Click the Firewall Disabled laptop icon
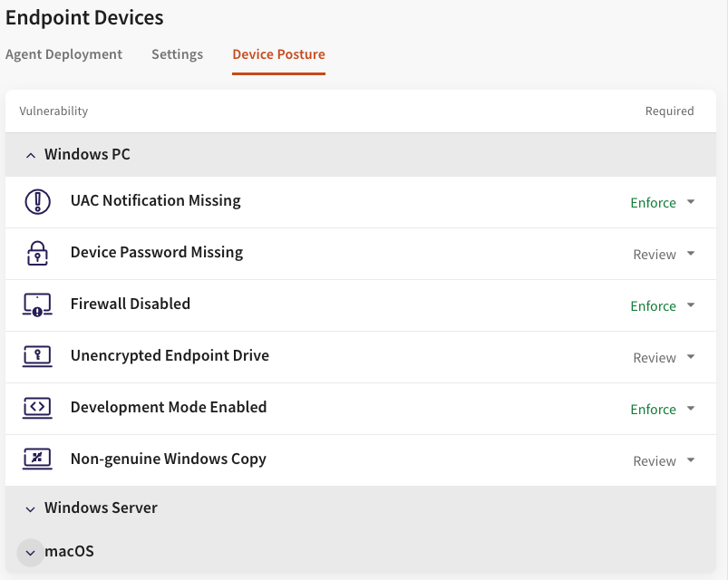 click(37, 304)
